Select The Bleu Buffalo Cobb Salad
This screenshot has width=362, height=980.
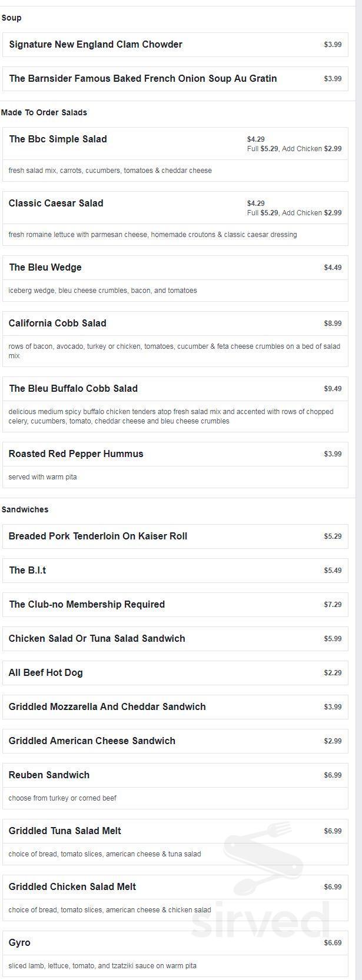(x=175, y=404)
